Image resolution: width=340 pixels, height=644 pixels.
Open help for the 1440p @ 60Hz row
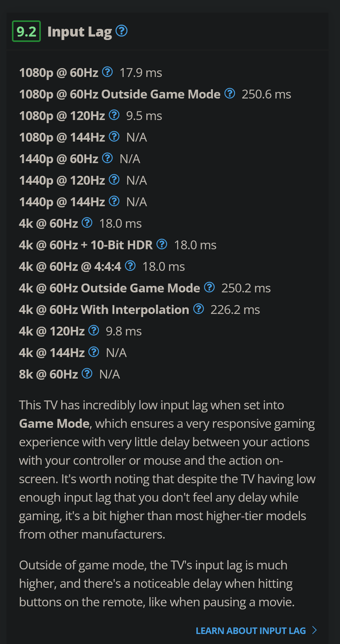[x=107, y=158]
